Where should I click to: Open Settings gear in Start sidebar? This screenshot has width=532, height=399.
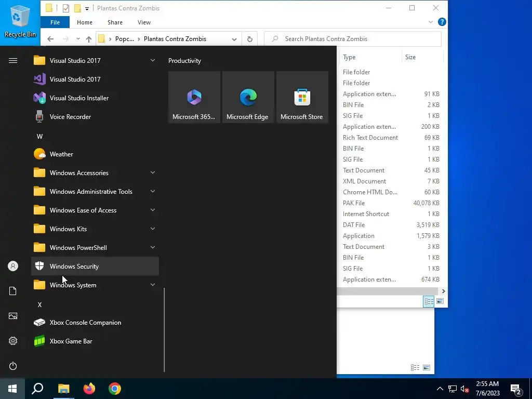tap(13, 341)
